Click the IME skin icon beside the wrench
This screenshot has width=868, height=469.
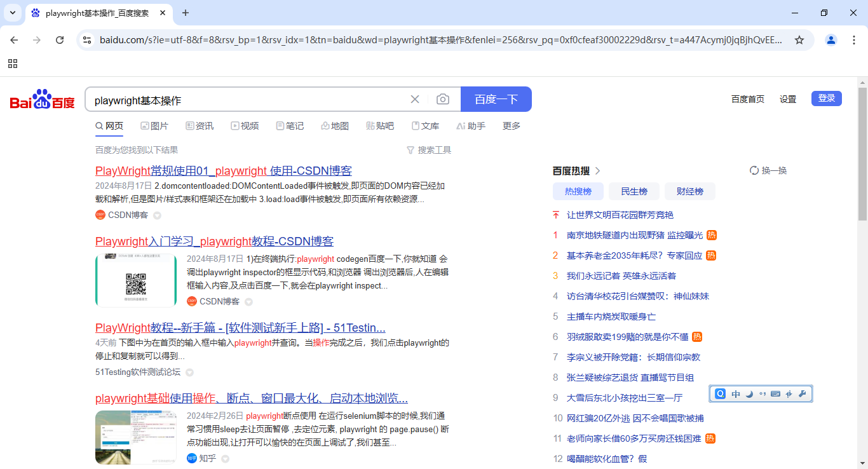[x=789, y=394]
